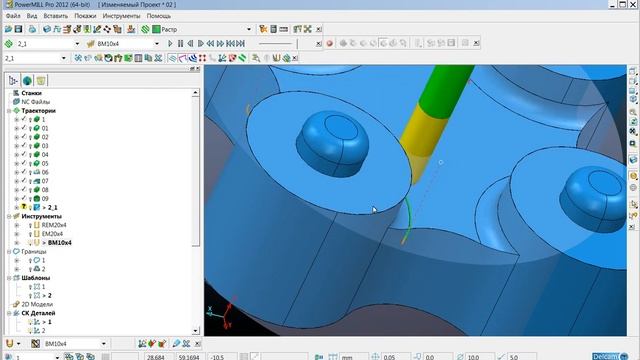The width and height of the screenshot is (640, 360).
Task: Open the BM10x4 tool dropdown in simulation bar
Action: coord(157,43)
